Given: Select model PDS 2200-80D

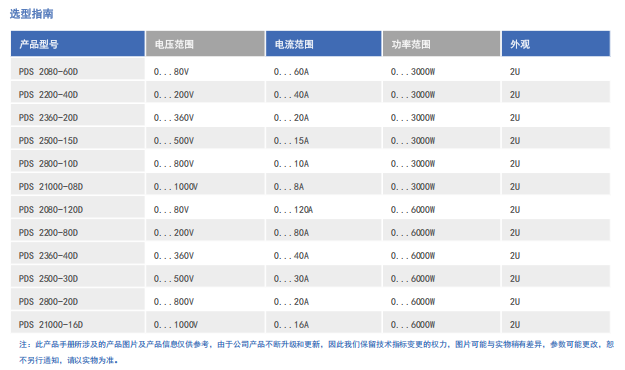Looking at the screenshot, I should click(48, 233).
